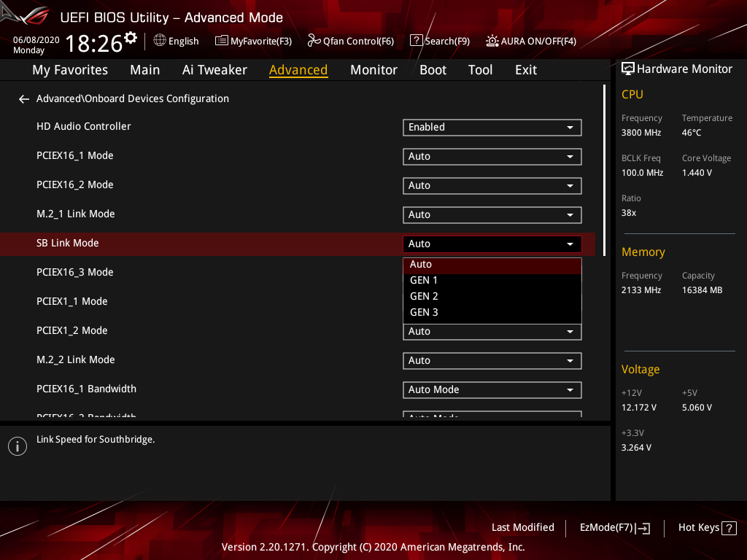Click the EzMode exit arrow icon

(643, 528)
